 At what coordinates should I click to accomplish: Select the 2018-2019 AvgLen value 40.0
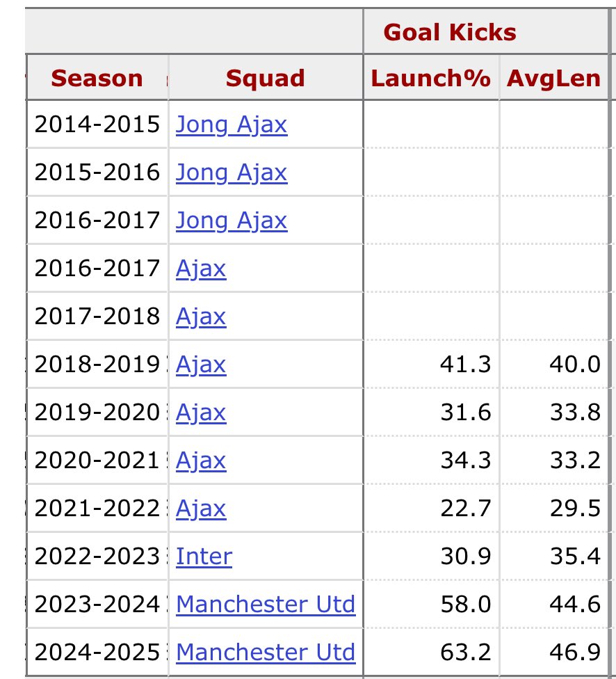pos(575,364)
